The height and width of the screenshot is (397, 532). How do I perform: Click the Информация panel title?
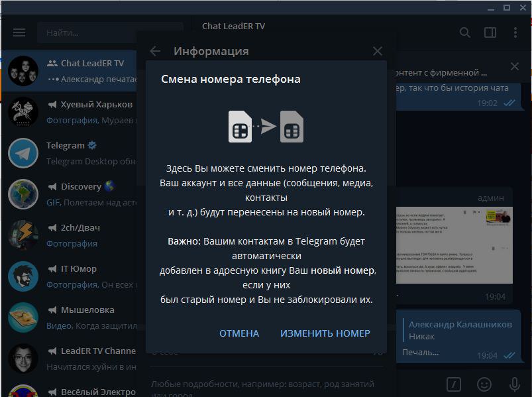(x=211, y=51)
